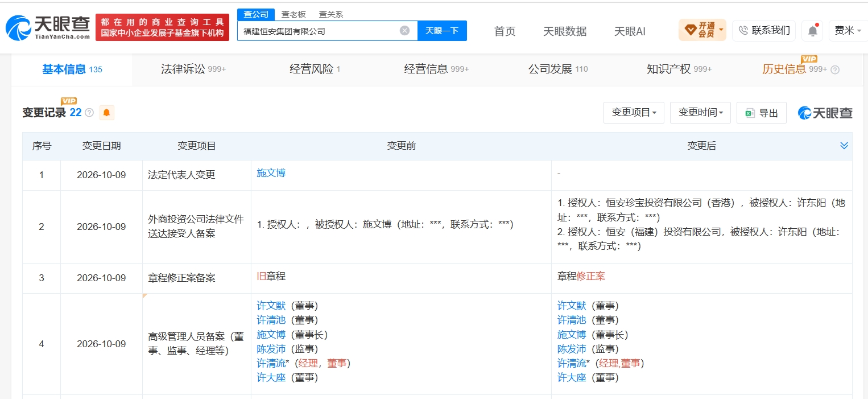Viewport: 868px width, 399px height.
Task: Click the orange bell alert icon beside 变更记录
Action: click(107, 113)
